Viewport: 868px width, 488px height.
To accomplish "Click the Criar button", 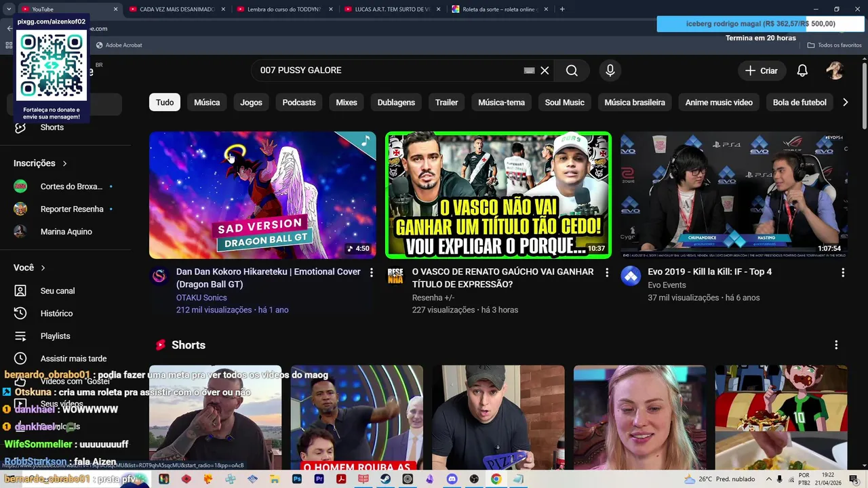I will [762, 70].
